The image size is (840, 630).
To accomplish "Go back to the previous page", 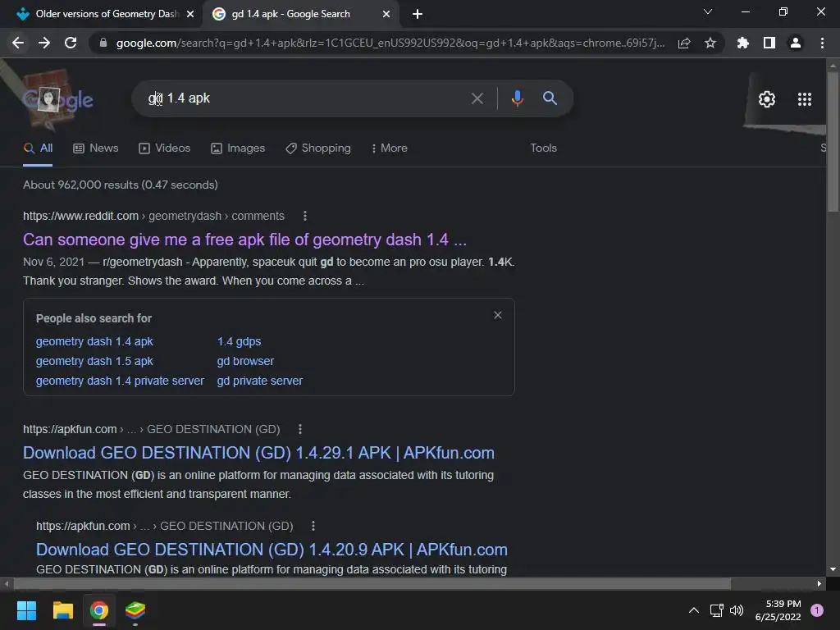I will coord(18,43).
